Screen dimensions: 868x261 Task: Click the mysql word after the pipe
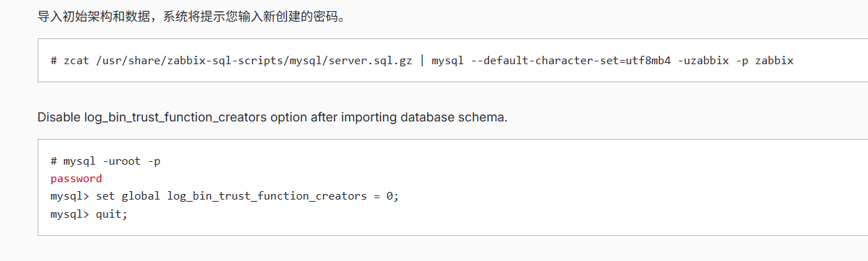coord(448,61)
